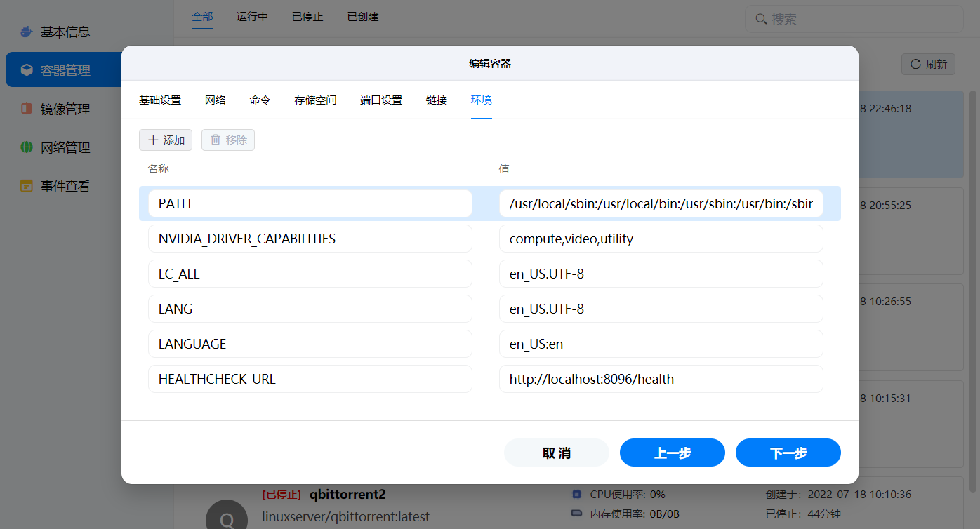
Task: Edit the LANG name field
Action: tap(310, 309)
